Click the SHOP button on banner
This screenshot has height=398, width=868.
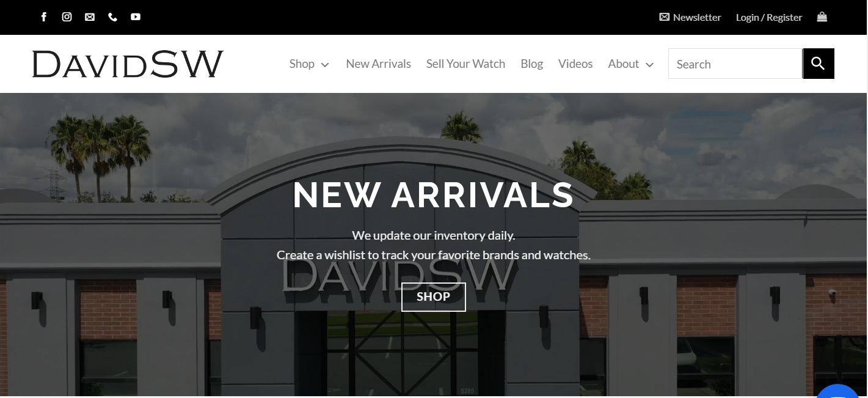[434, 297]
